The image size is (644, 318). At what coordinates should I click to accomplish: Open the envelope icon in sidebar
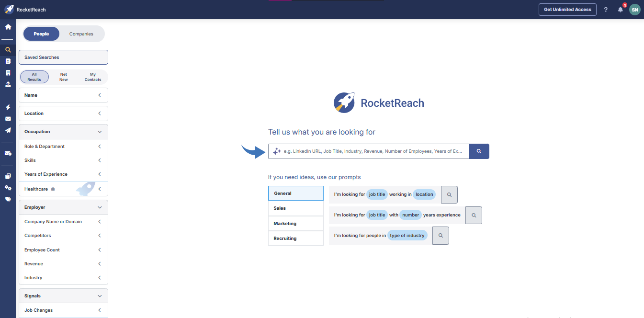(8, 119)
